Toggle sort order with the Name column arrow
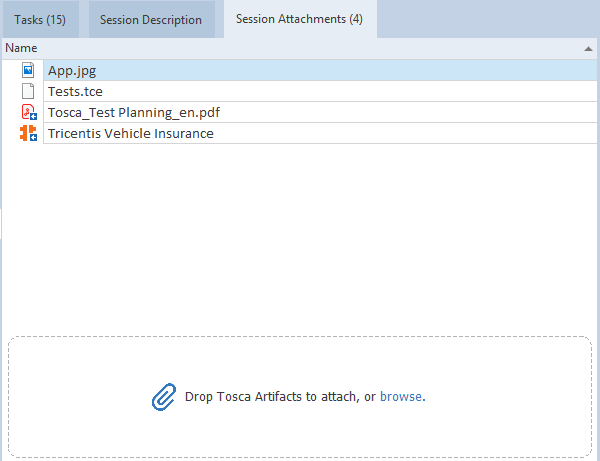The image size is (600, 461). tap(587, 48)
